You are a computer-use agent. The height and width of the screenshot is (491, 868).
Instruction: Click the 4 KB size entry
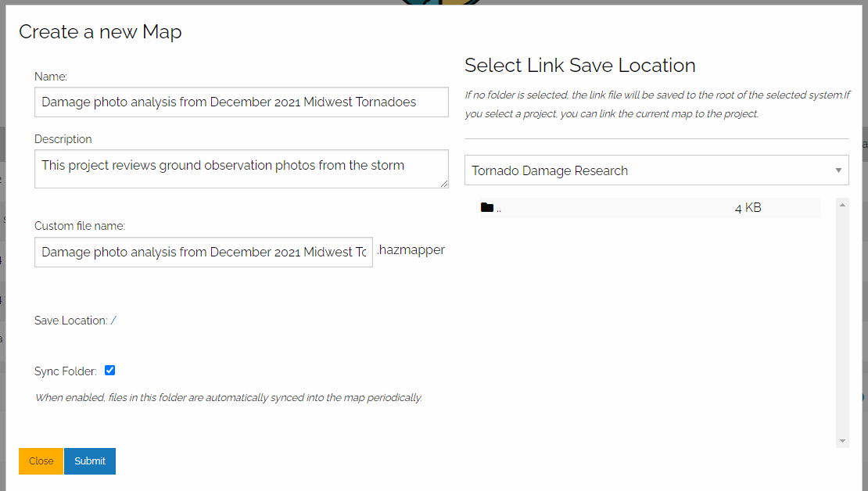[x=748, y=208]
